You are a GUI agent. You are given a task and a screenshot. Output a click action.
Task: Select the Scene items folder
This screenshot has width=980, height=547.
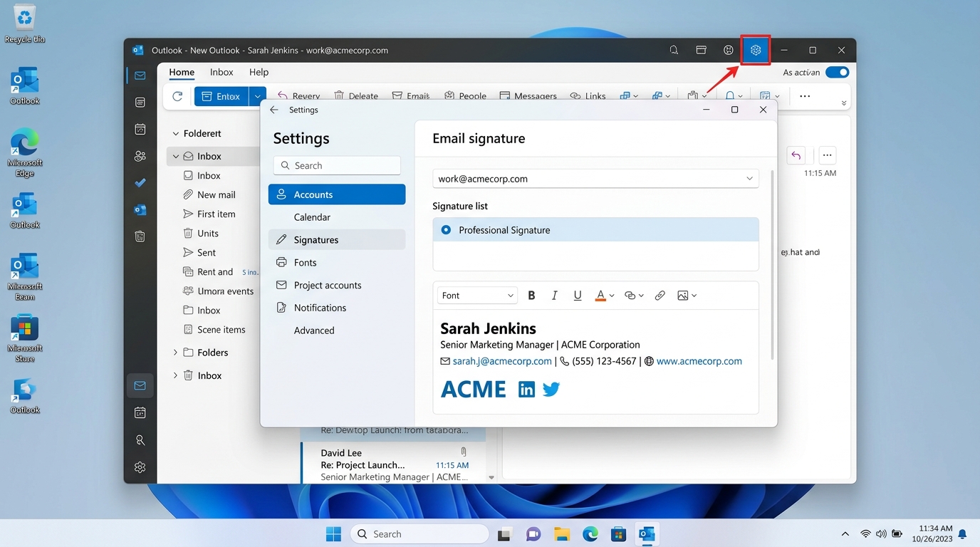point(214,330)
